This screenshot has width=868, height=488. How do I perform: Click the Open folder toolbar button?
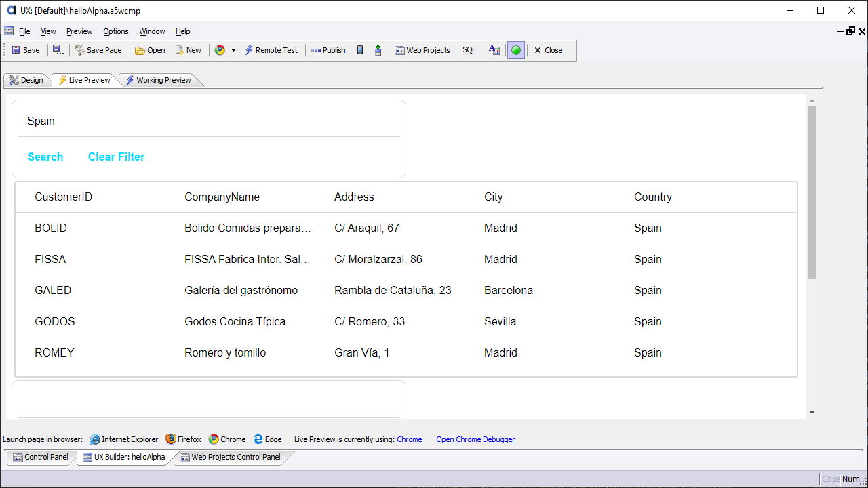tap(150, 50)
